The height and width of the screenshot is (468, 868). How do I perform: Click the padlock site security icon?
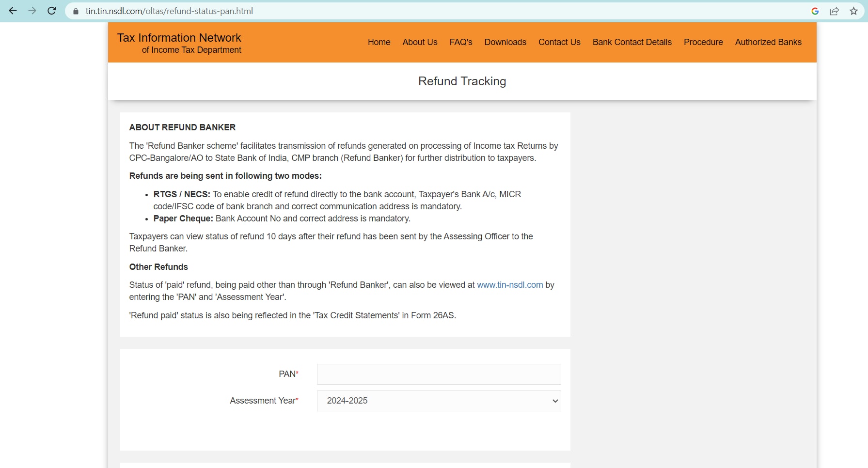(76, 11)
